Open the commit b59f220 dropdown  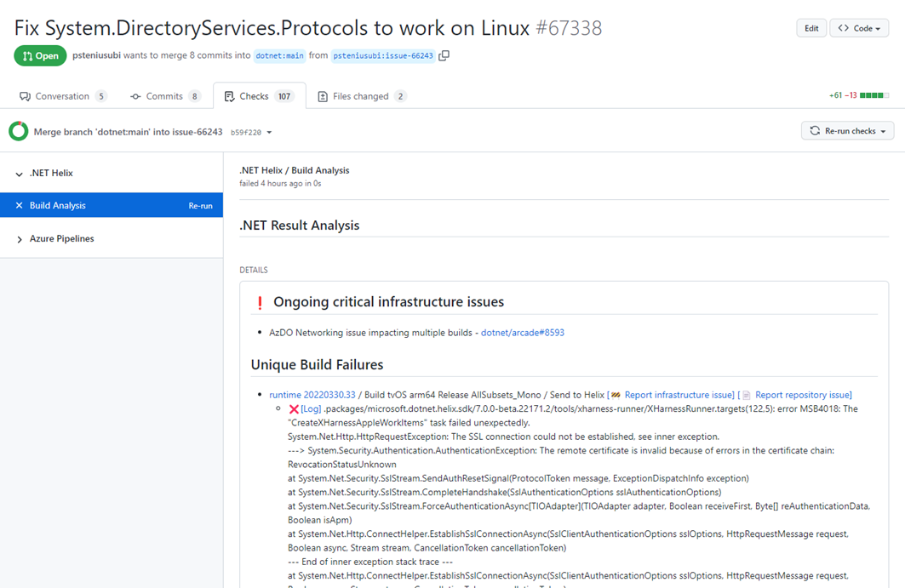tap(251, 132)
